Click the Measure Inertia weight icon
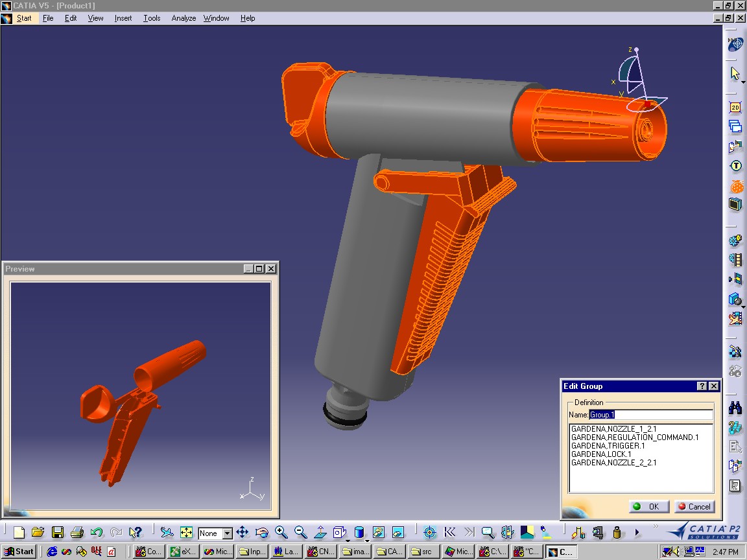Screen dimensions: 747x560 (x=617, y=532)
